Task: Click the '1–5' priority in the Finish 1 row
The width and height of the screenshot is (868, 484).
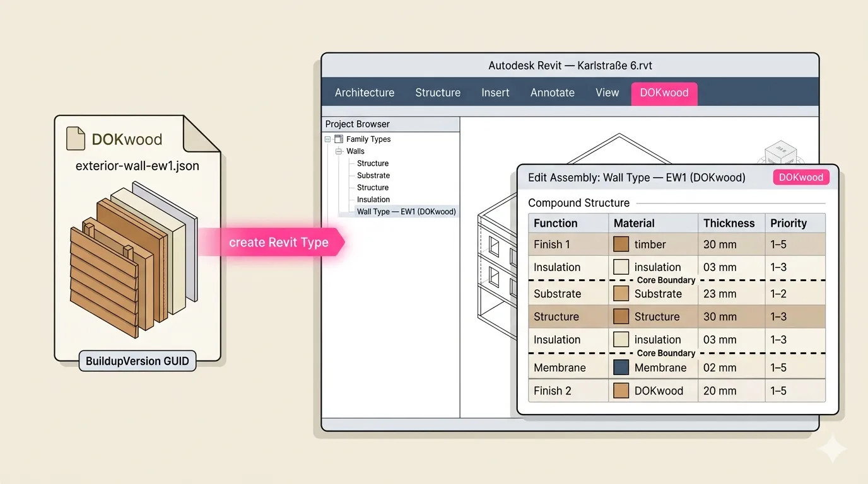Action: pyautogui.click(x=778, y=245)
